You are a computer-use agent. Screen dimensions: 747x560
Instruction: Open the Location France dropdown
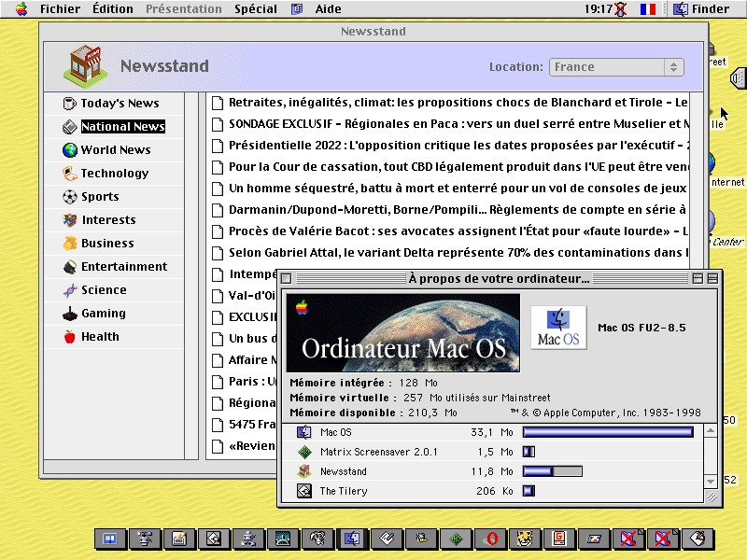[x=617, y=67]
